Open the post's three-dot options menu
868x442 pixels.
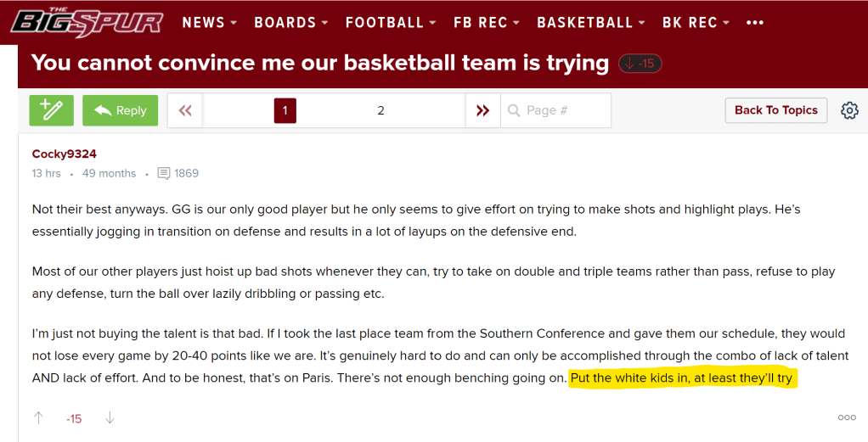coord(847,417)
